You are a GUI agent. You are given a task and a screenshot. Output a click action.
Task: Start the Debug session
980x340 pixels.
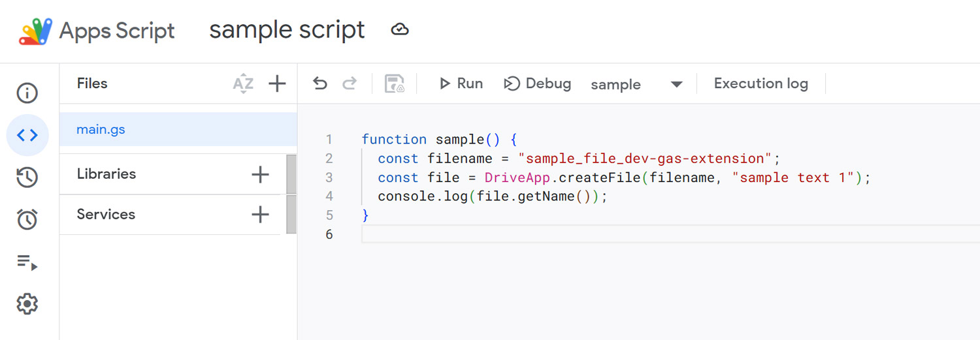pos(537,84)
